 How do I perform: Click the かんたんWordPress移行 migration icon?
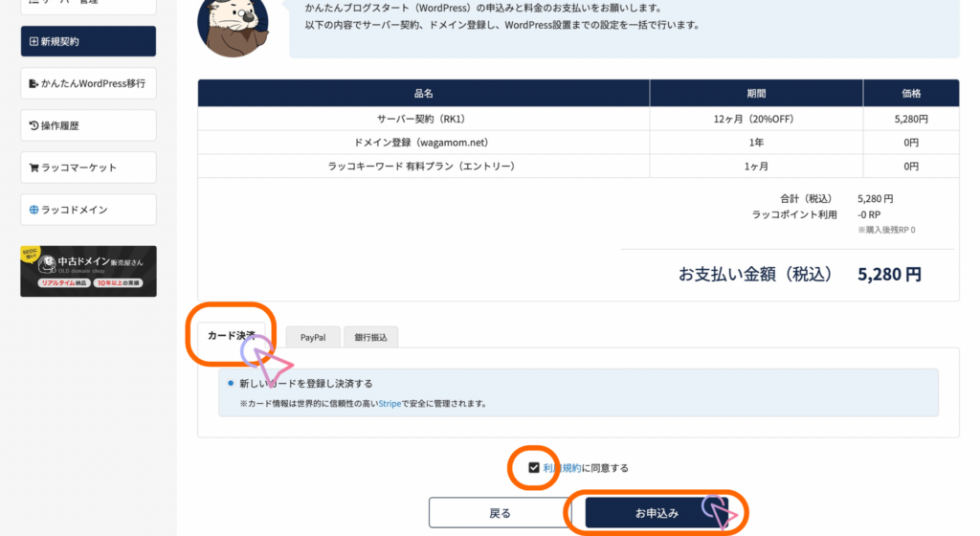(34, 84)
